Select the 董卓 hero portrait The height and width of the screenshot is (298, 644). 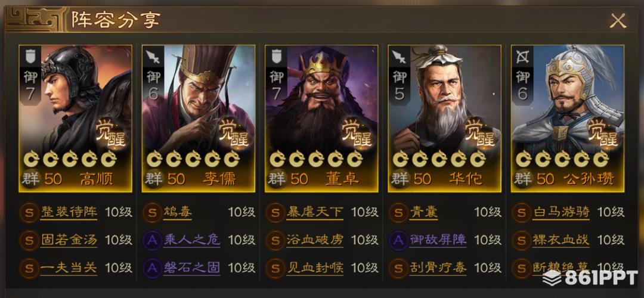[x=321, y=118]
